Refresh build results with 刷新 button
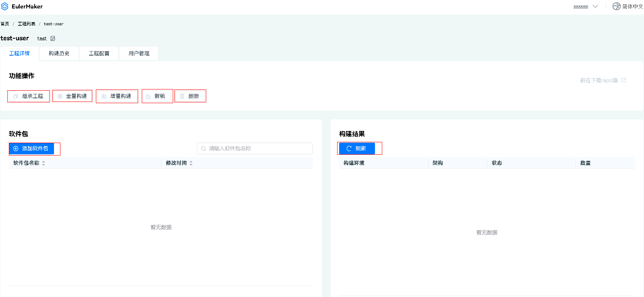This screenshot has width=644, height=297. coord(357,149)
